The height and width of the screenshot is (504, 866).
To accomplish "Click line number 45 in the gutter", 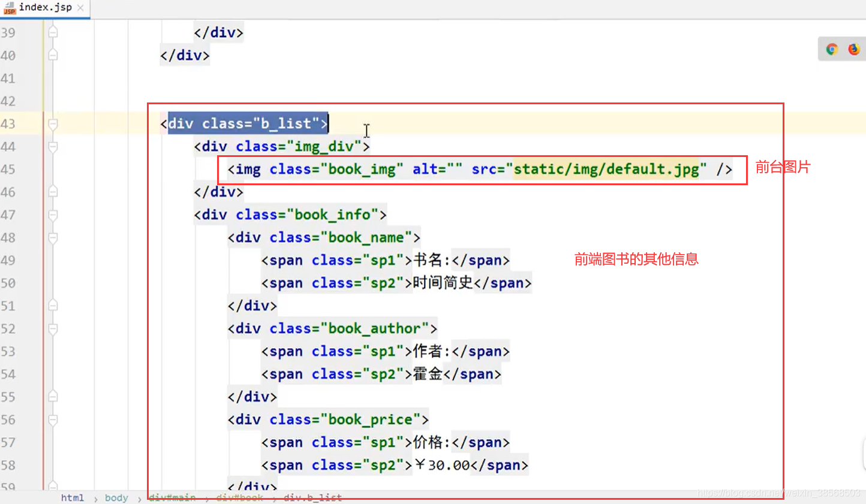I will point(8,169).
